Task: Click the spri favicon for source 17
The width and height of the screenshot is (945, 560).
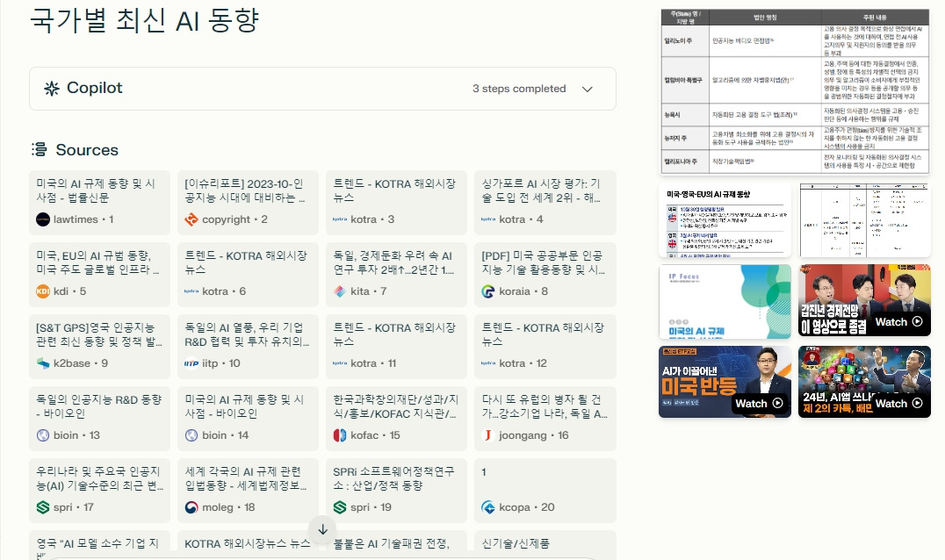Action: tap(43, 507)
